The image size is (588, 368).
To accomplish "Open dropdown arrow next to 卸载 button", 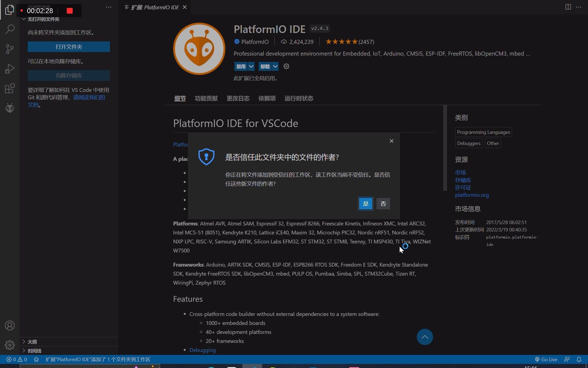I will [x=275, y=66].
